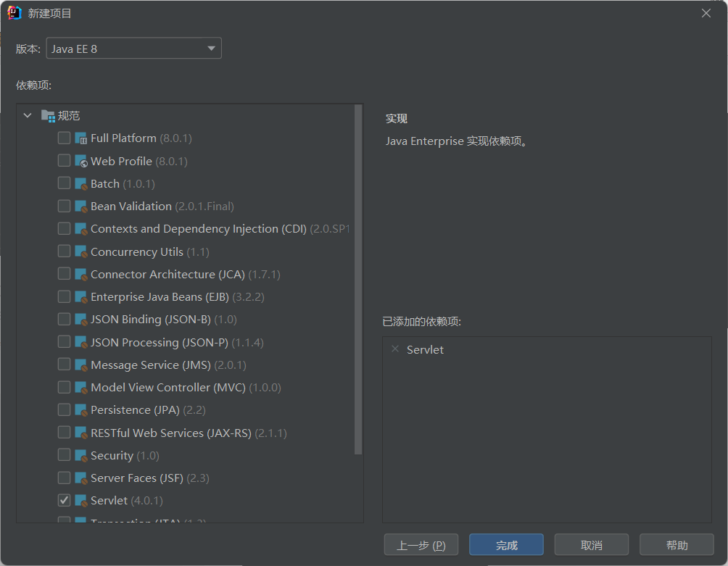The width and height of the screenshot is (728, 566).
Task: Tick the JSON Processing checkbox
Action: coord(64,342)
